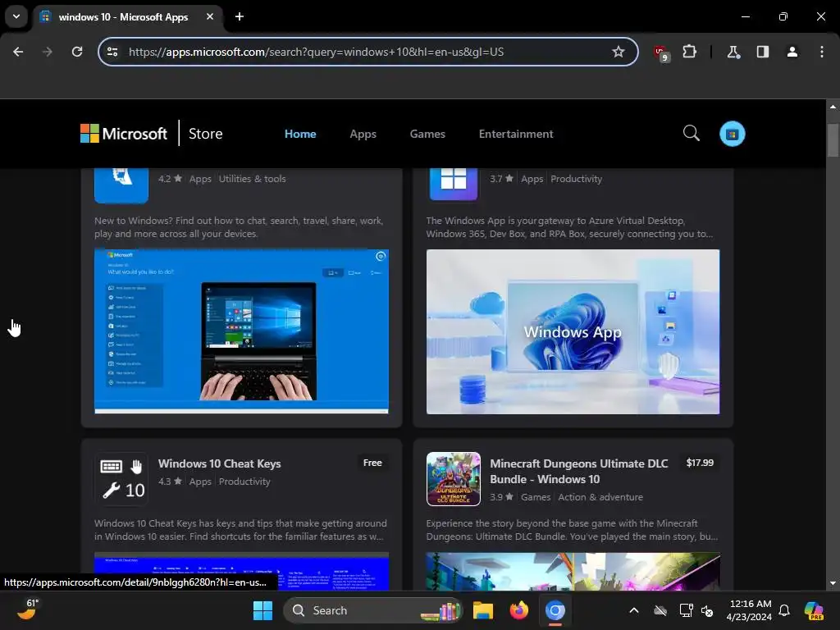
Task: Reload the current page
Action: click(77, 52)
